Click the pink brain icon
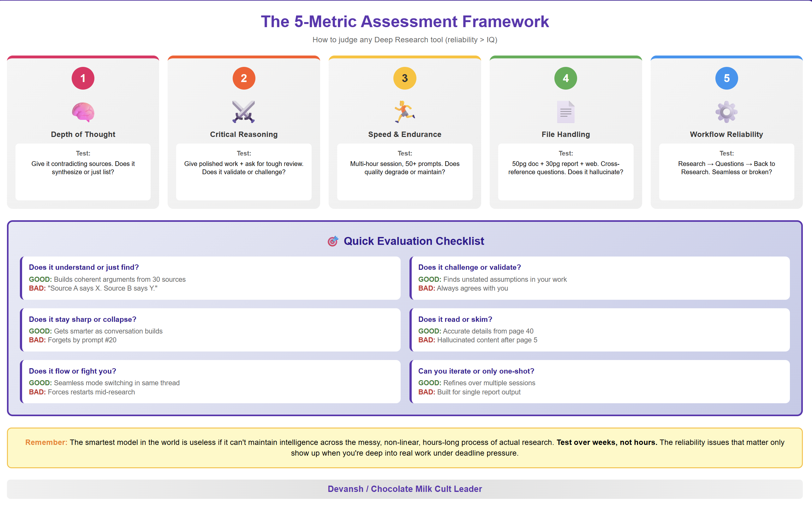 point(83,112)
